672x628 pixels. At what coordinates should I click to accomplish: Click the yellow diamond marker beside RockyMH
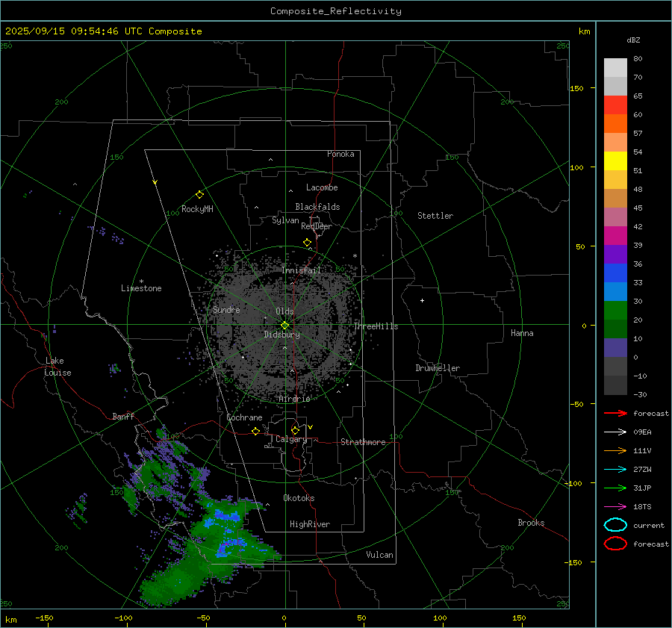[x=199, y=195]
